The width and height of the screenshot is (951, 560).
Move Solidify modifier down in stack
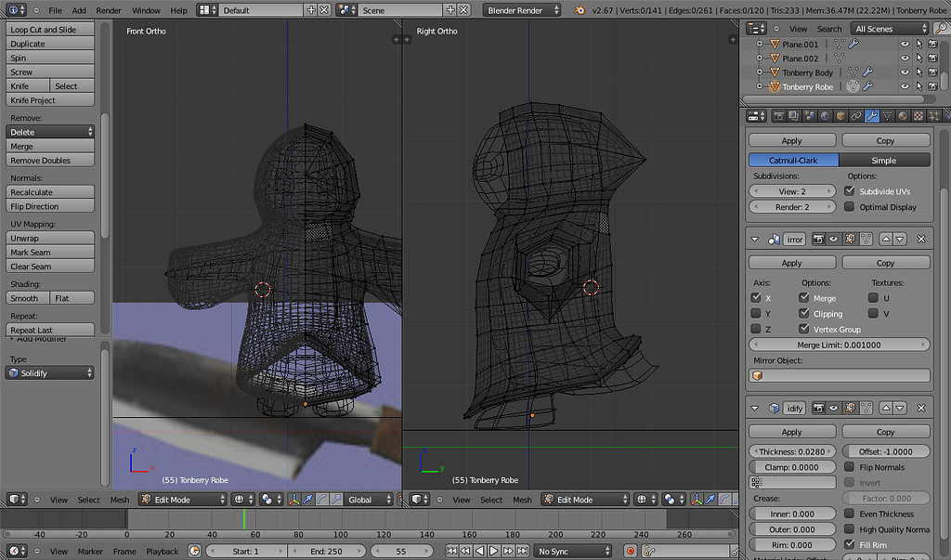click(x=900, y=409)
